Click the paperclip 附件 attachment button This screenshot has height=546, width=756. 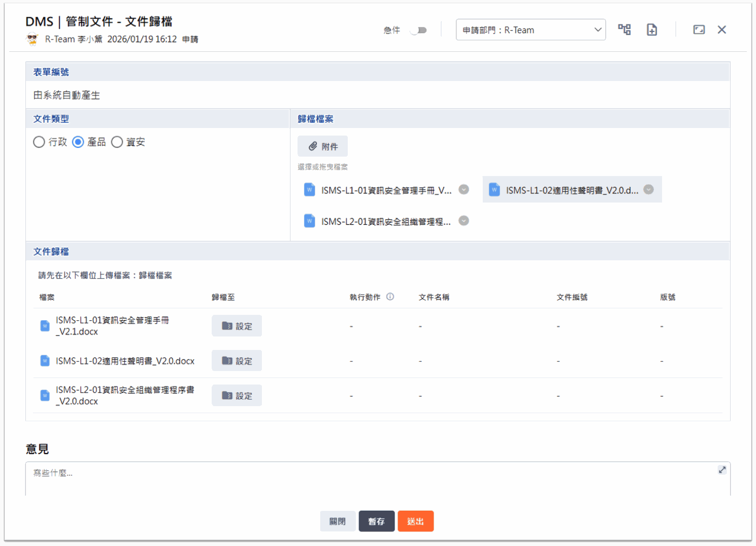point(322,146)
